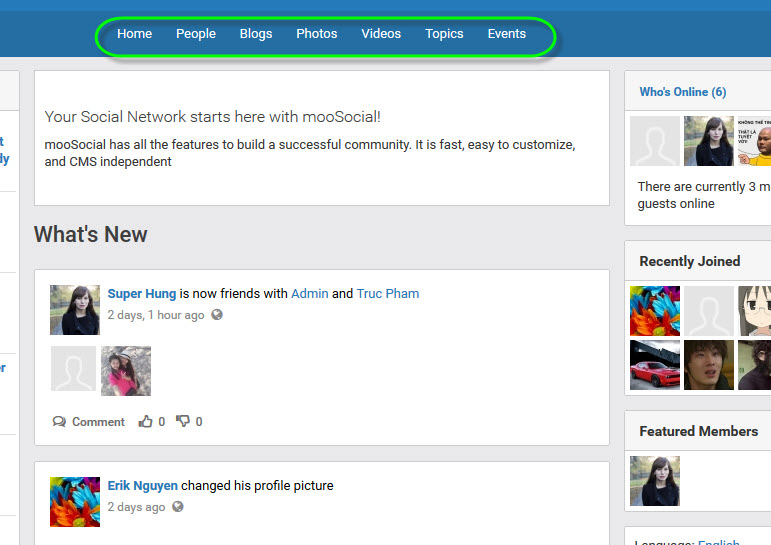Open the Who's Online (6) link
The image size is (771, 545).
[683, 92]
